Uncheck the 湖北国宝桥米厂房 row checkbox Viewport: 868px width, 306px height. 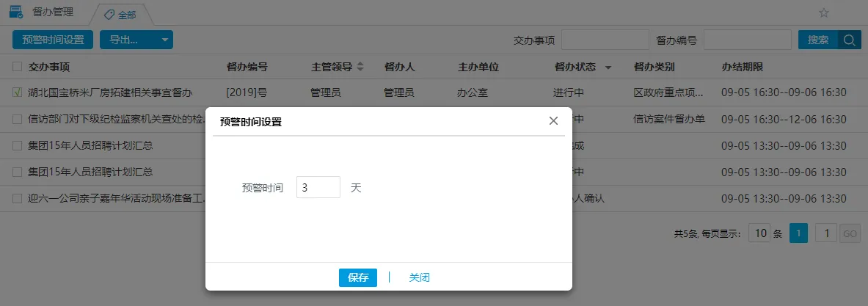point(17,93)
